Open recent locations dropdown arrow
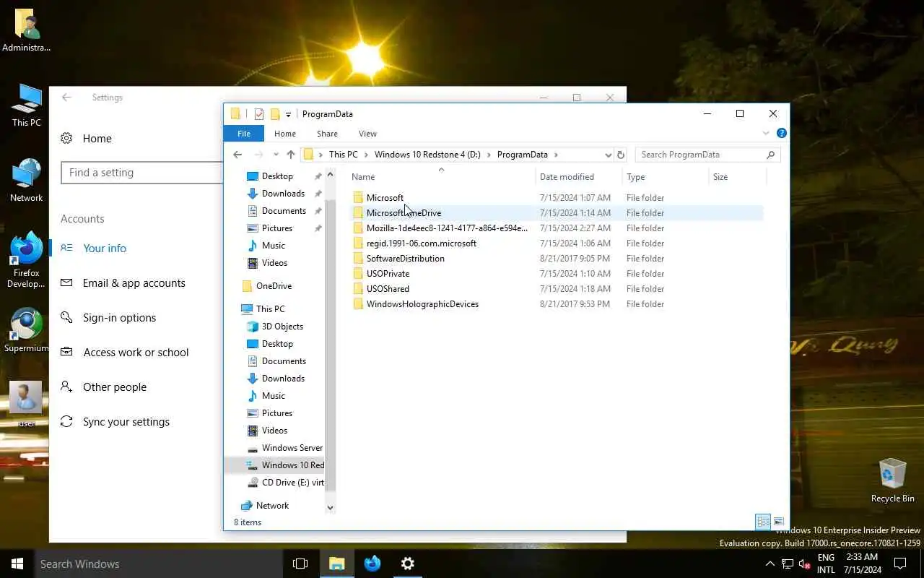Image resolution: width=924 pixels, height=578 pixels. click(276, 155)
